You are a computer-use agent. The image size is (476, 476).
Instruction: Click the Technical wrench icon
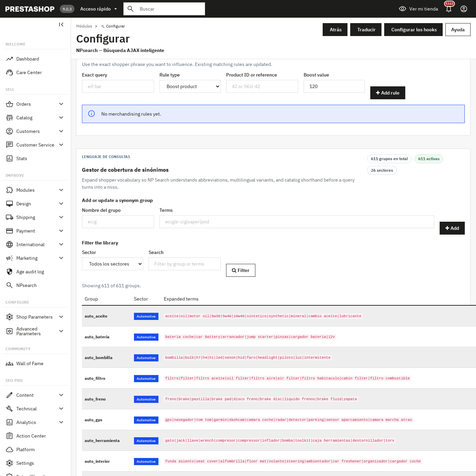10,409
